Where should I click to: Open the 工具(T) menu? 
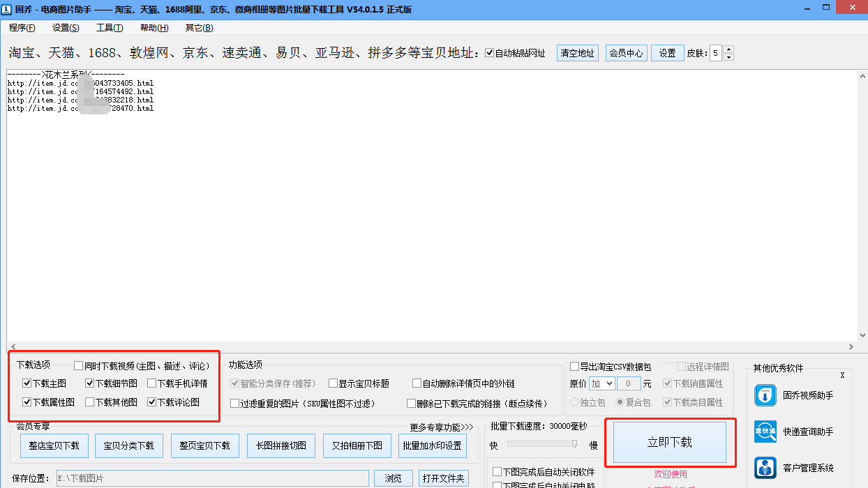point(110,28)
